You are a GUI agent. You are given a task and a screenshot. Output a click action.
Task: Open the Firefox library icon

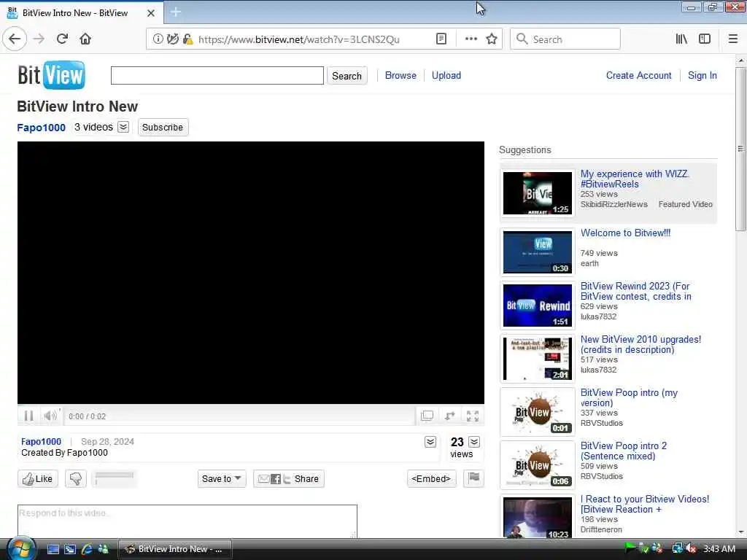point(682,39)
